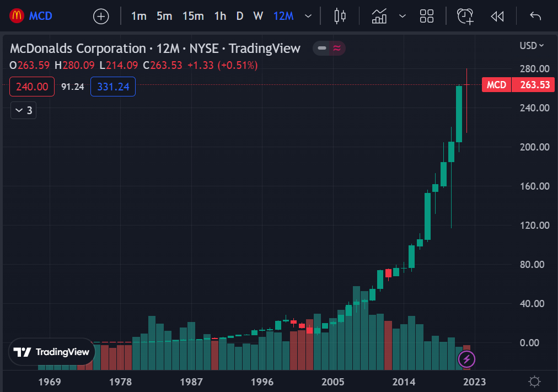Select the D daily timeframe
This screenshot has width=558, height=392.
point(240,16)
